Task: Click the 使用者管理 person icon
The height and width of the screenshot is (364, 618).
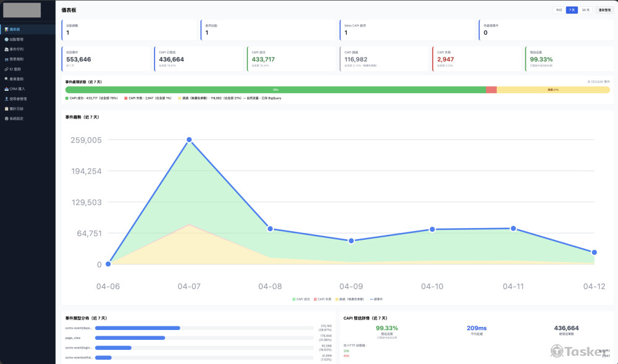Action: coord(6,98)
